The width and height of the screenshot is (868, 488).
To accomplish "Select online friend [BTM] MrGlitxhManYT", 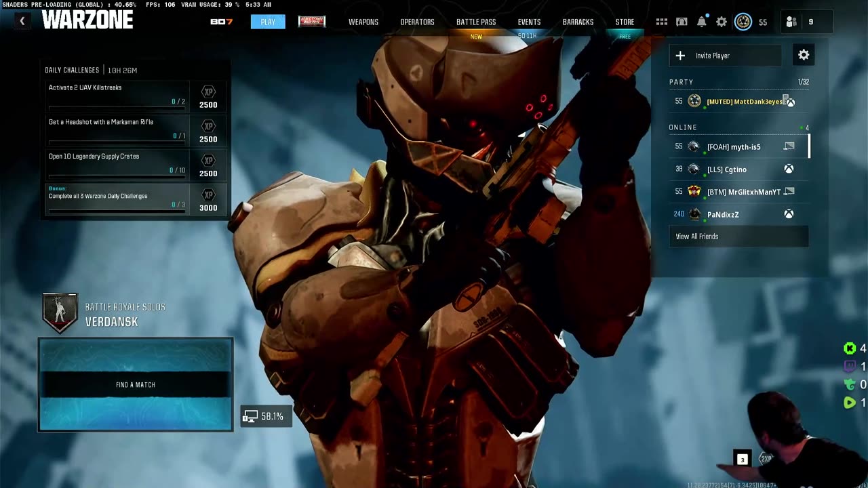I will [x=738, y=192].
